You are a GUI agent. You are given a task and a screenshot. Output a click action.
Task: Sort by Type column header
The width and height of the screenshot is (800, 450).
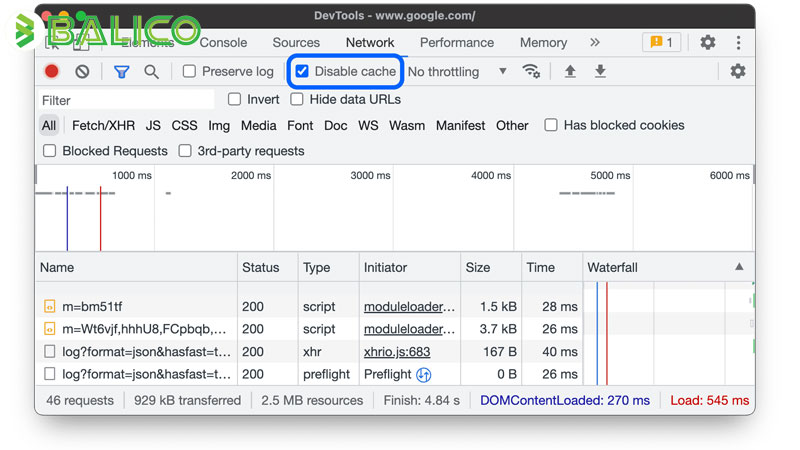coord(329,267)
